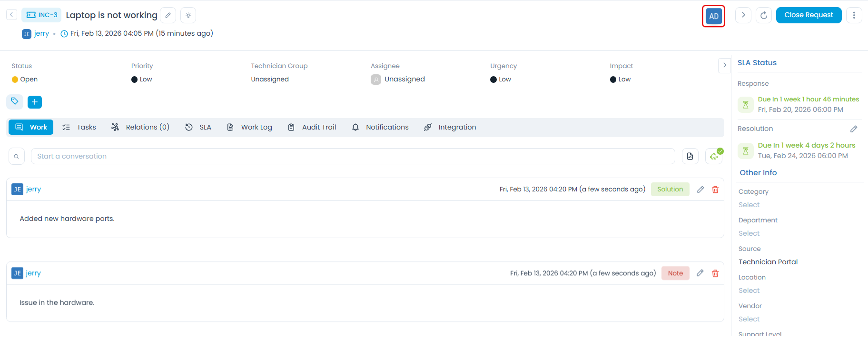Click 'Due In 1 week 4 days 2 hours'

[807, 145]
